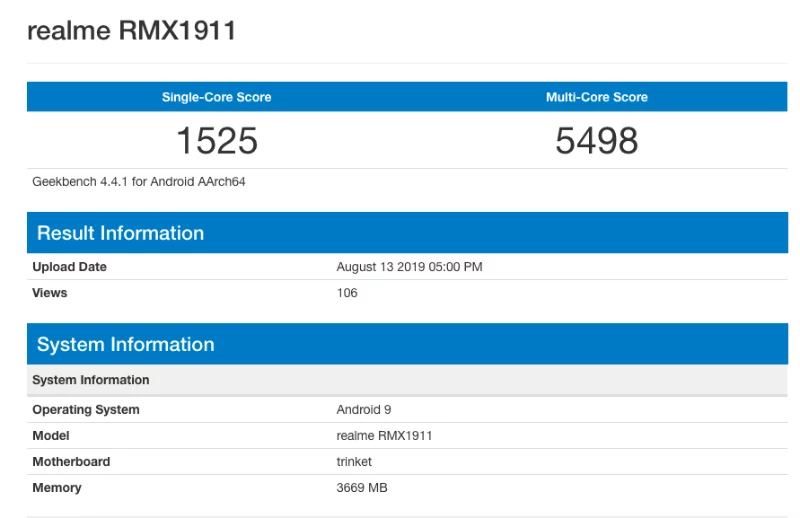Click the 'Upload Date' row label
The image size is (800, 518).
[69, 267]
